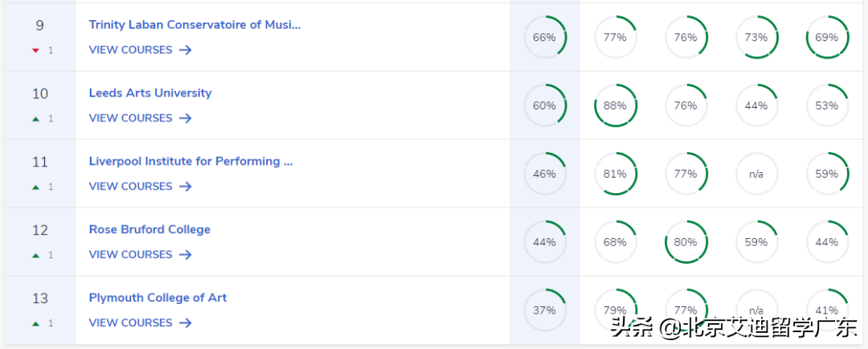Click the 88% circle for Leeds Arts University
The height and width of the screenshot is (349, 868).
coord(615,105)
